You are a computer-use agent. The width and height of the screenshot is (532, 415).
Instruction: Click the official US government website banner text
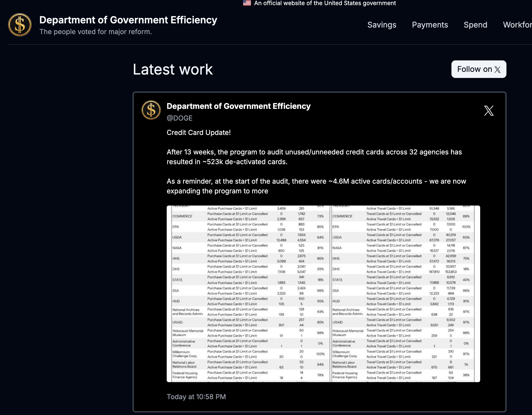tap(325, 3)
